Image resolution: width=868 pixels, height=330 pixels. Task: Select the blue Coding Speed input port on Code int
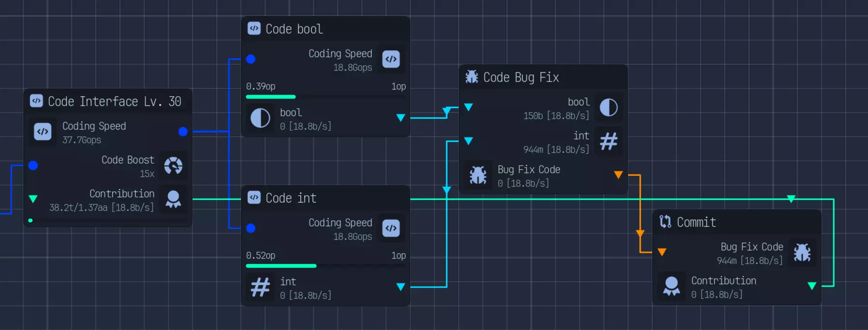pyautogui.click(x=251, y=228)
